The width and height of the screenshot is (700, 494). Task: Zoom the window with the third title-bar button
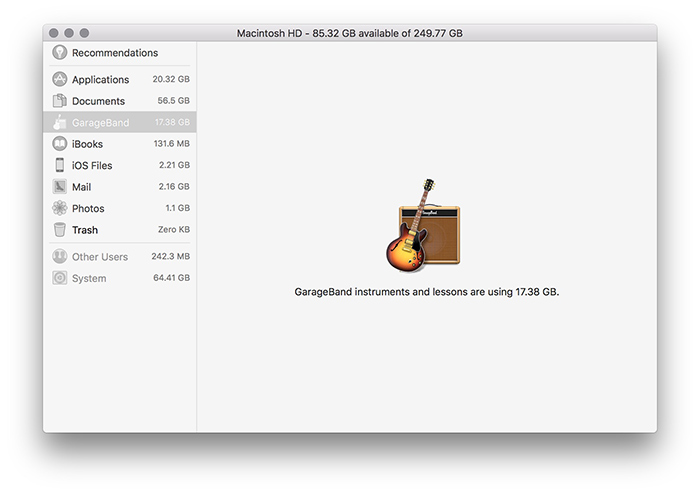tap(84, 33)
